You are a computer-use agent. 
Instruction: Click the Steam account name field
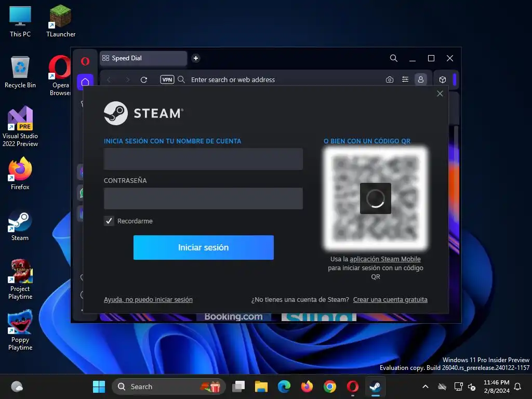(x=203, y=159)
